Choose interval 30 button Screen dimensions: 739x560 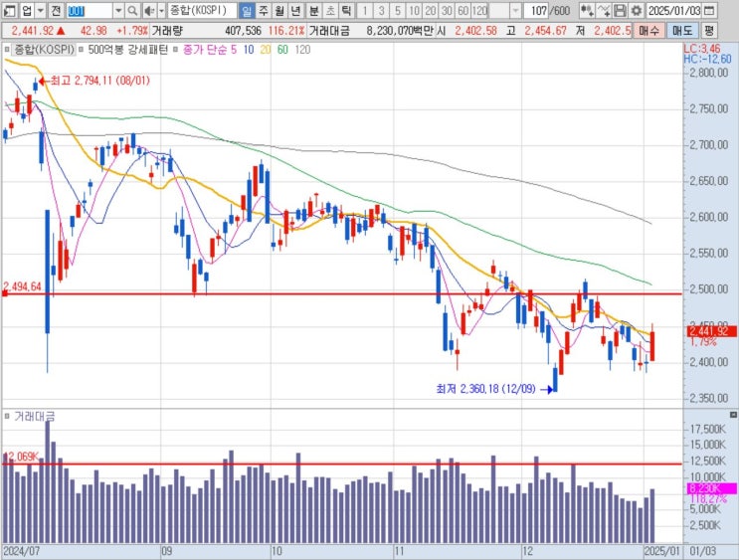click(x=447, y=10)
